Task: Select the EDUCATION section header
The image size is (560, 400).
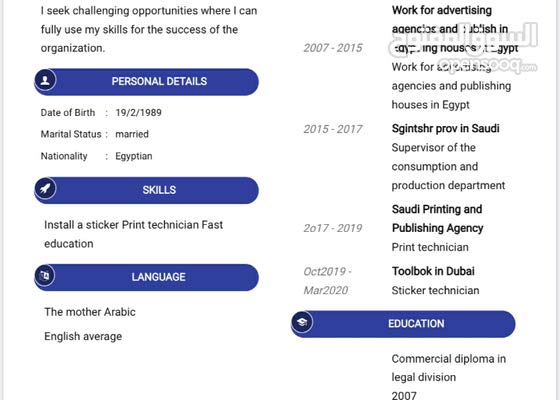Action: [x=403, y=324]
